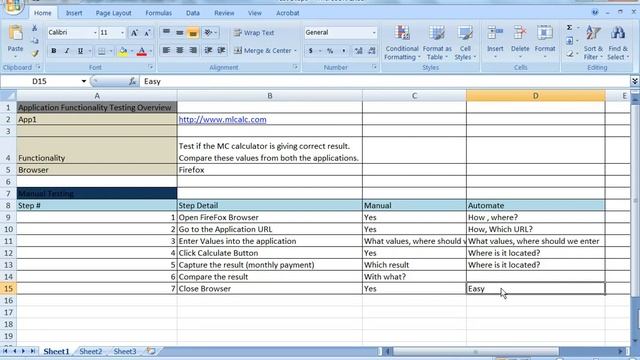Click the AutoSum sigma icon

(x=569, y=28)
